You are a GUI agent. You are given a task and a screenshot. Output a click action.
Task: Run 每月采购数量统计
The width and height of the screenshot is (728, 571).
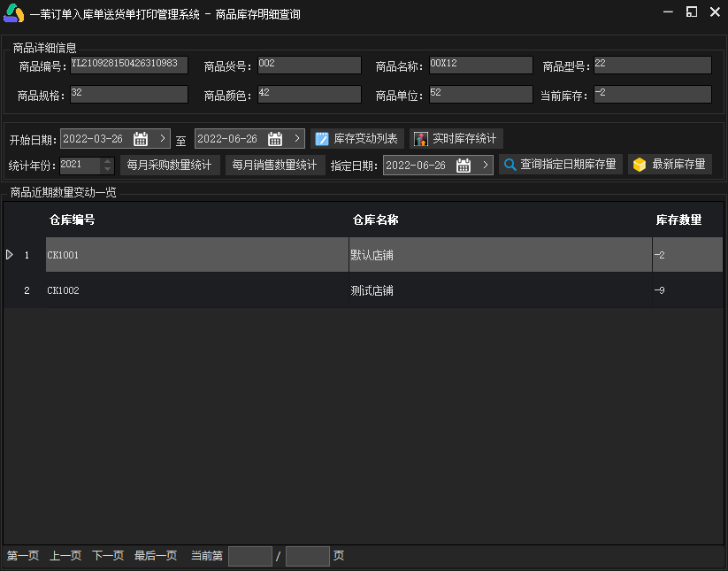point(170,165)
